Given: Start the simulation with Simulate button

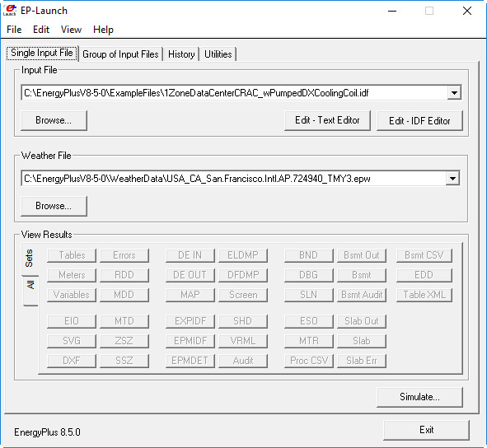Looking at the screenshot, I should tap(419, 397).
